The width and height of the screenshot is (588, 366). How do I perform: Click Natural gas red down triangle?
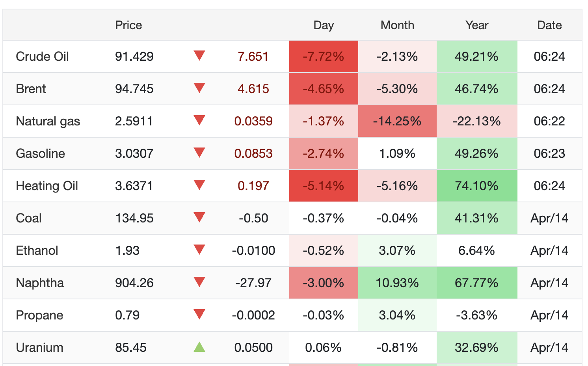tap(199, 120)
